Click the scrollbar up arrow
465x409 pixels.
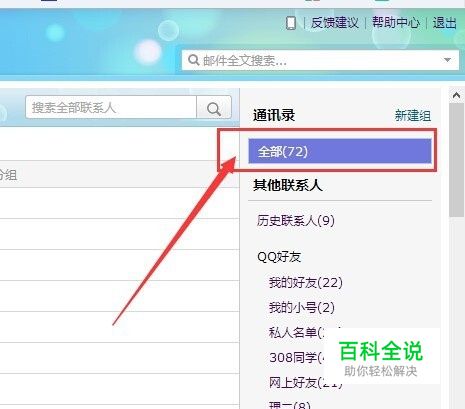click(x=456, y=96)
